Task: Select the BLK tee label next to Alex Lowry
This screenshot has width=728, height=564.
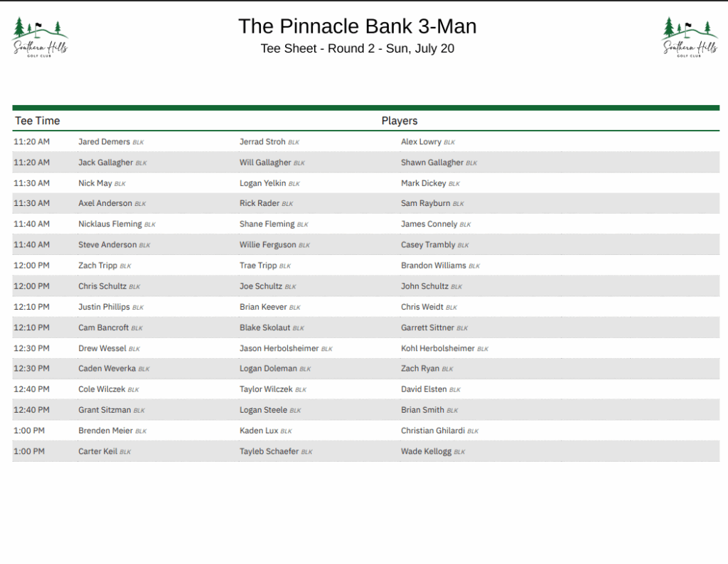Action: 449,142
